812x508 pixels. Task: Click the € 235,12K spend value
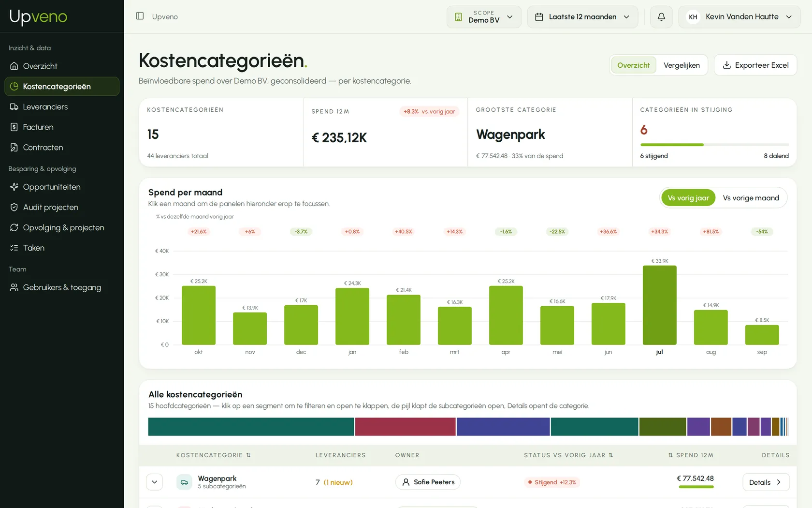339,138
